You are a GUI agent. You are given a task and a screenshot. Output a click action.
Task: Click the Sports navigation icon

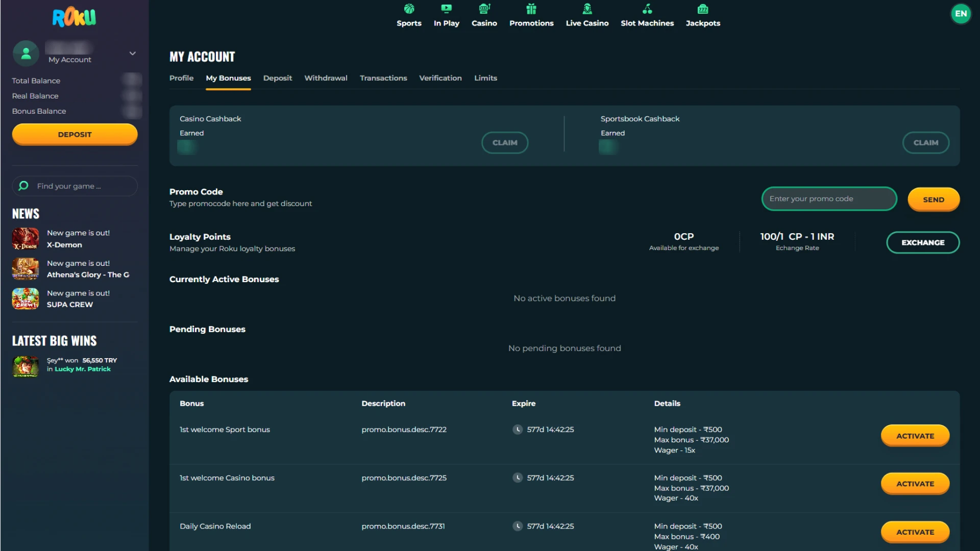[408, 9]
